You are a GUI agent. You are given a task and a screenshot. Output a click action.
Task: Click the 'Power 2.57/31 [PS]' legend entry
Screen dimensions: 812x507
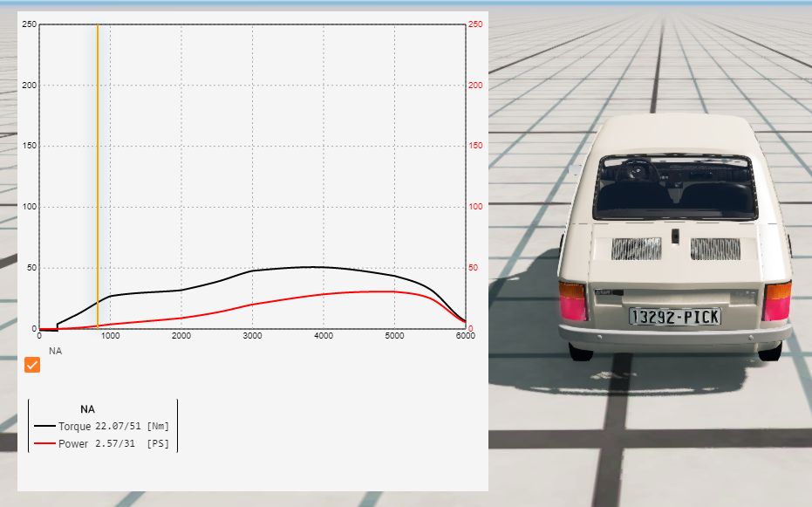pyautogui.click(x=101, y=444)
